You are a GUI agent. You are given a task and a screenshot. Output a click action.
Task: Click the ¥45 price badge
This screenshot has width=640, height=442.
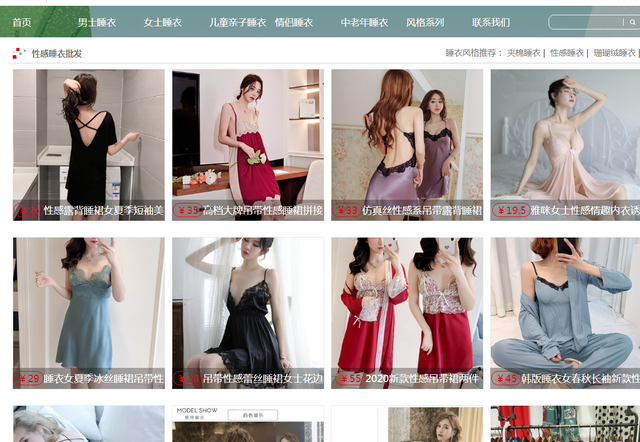[507, 379]
